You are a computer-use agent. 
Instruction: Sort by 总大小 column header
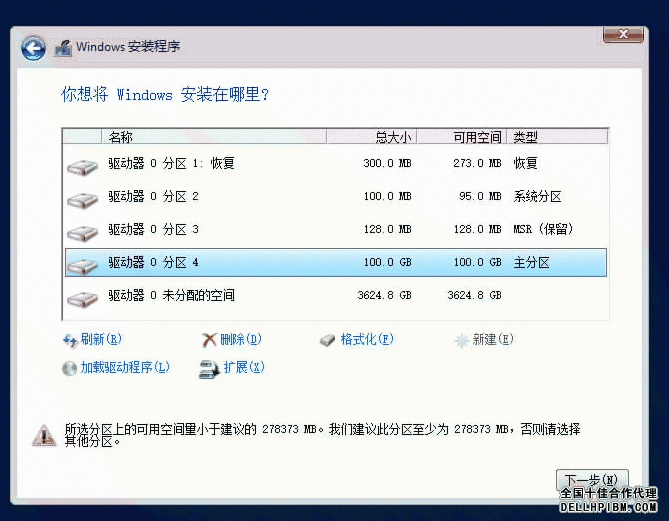coord(372,137)
